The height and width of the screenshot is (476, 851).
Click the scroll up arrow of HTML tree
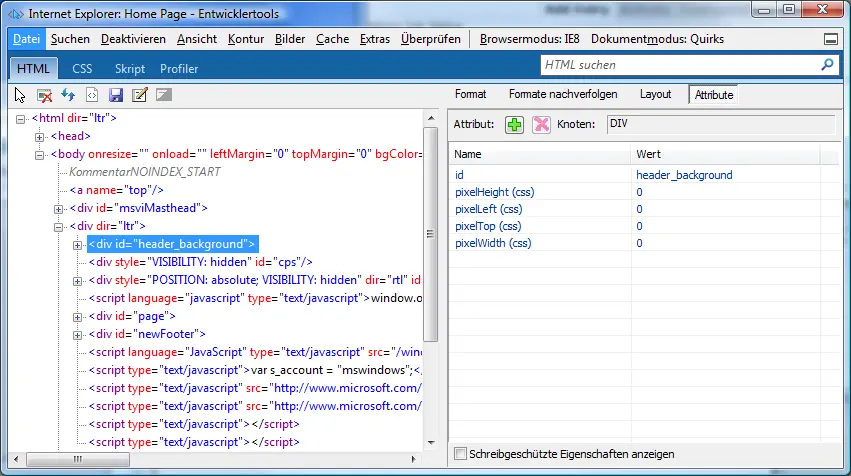tap(431, 118)
